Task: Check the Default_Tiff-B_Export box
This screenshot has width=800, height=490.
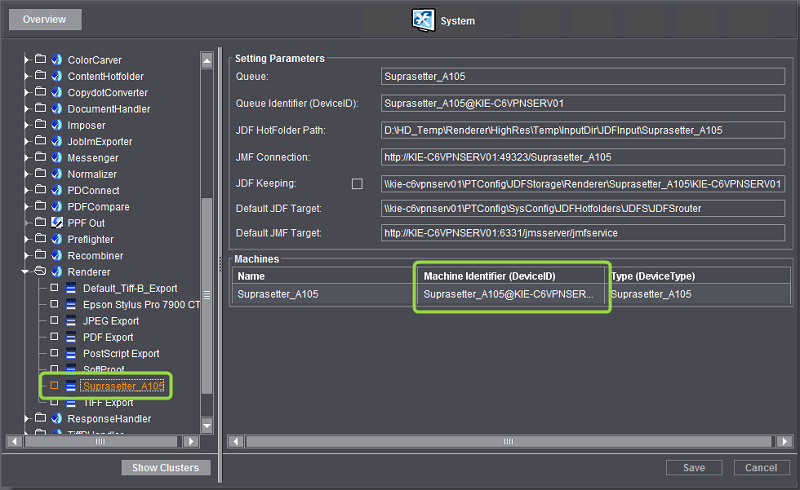Action: click(55, 288)
